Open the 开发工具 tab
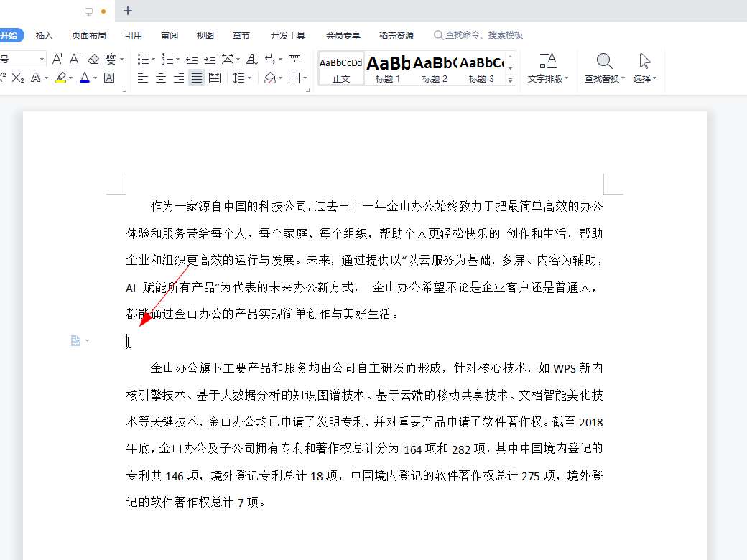 click(x=288, y=35)
